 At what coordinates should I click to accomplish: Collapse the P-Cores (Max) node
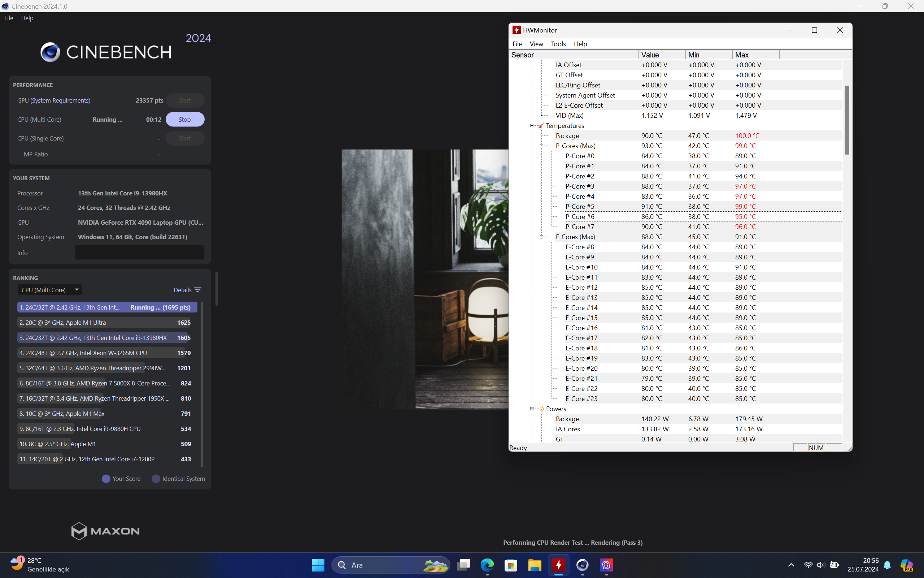point(541,146)
